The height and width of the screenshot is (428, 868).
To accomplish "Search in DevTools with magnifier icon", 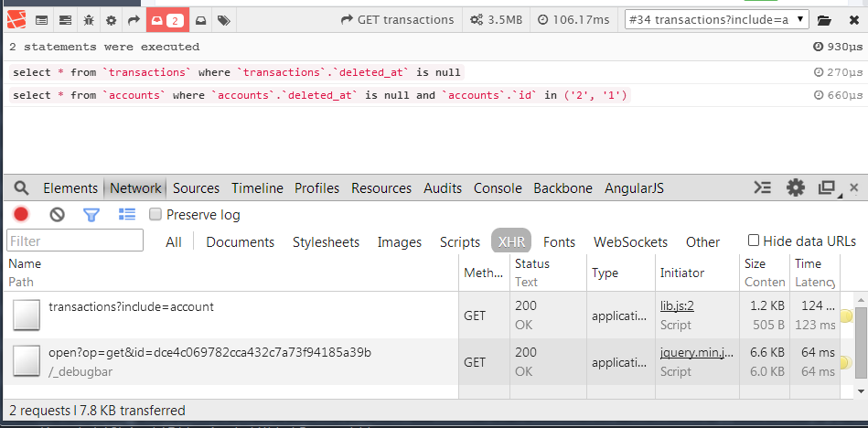I will tap(21, 187).
